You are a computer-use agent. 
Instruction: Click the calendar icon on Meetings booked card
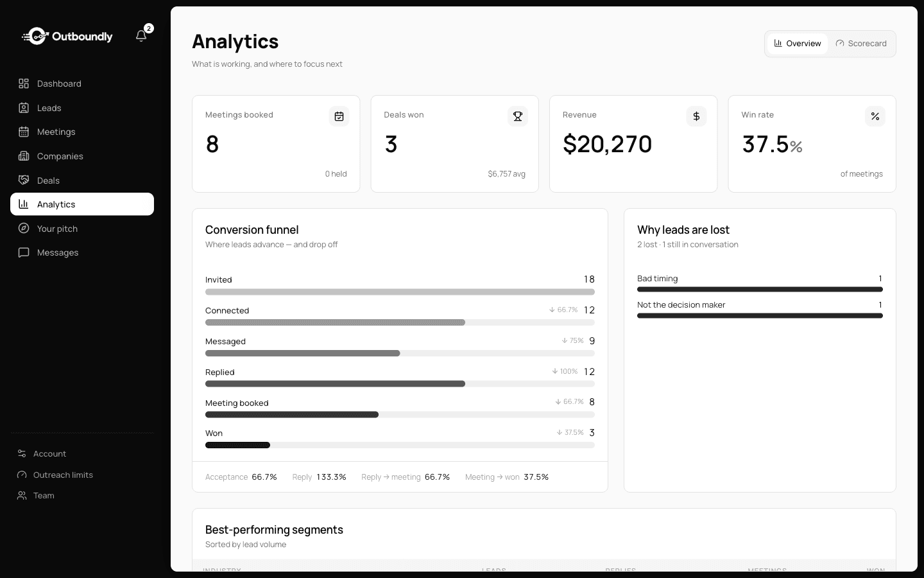coord(339,116)
